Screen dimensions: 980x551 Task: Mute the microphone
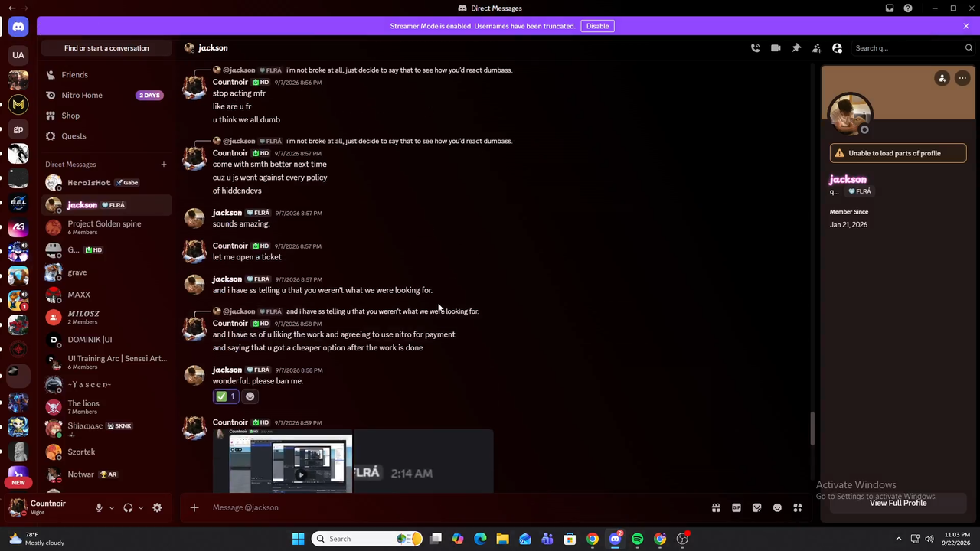(x=99, y=507)
